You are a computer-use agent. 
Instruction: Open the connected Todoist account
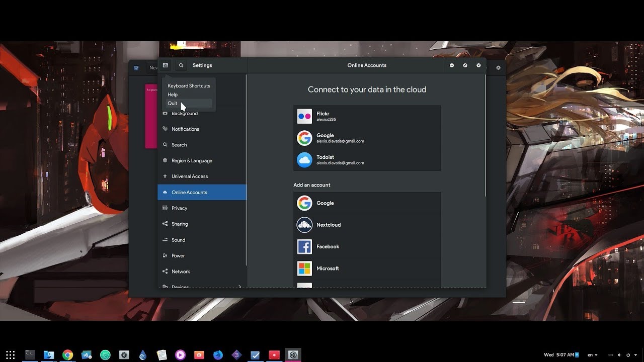pos(367,160)
